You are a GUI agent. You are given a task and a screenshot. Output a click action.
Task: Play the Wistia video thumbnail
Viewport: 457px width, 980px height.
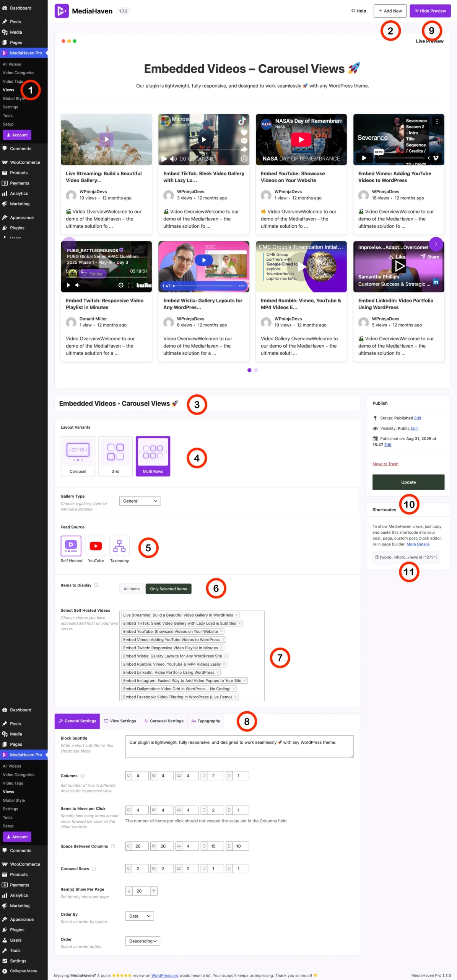point(204,260)
